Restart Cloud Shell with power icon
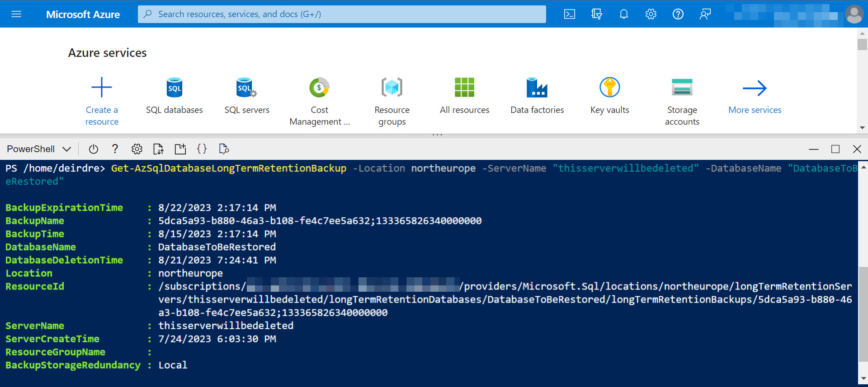 [x=94, y=149]
